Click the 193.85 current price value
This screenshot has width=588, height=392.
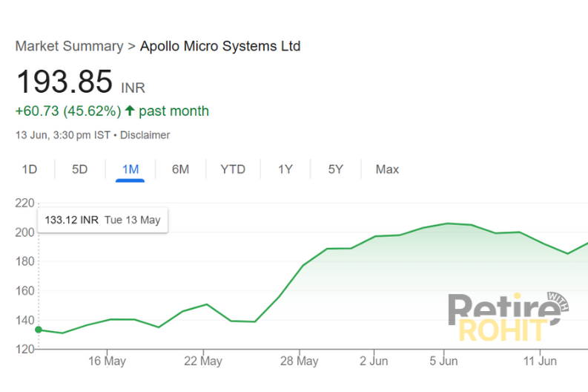tap(64, 82)
